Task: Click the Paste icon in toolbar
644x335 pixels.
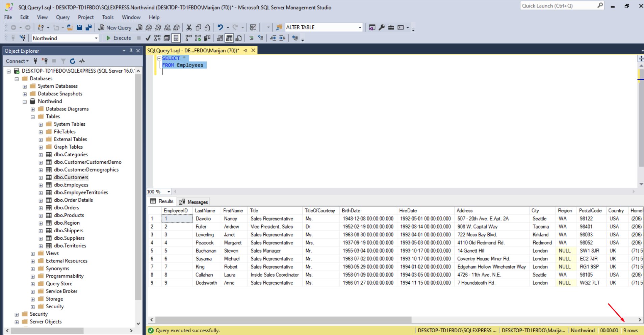Action: pos(207,28)
